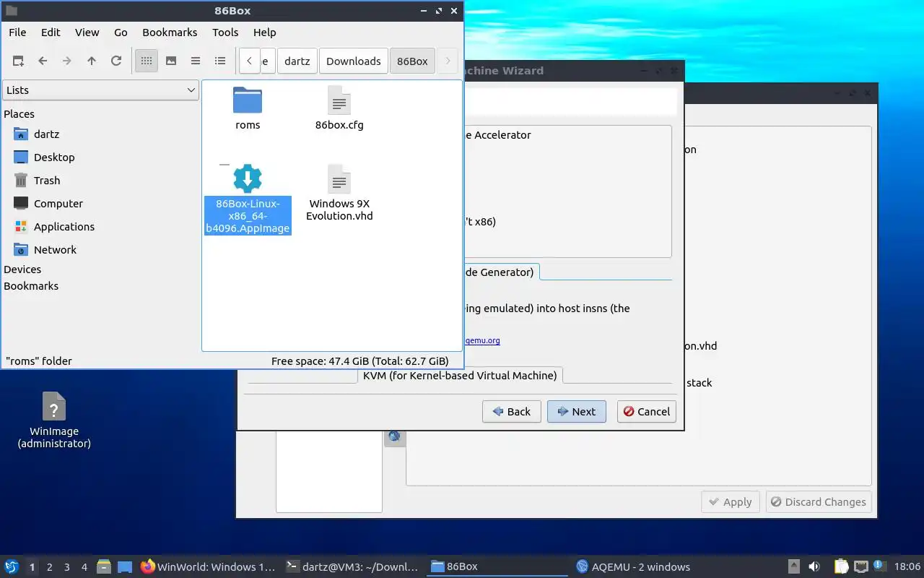
Task: Go up to parent folder
Action: click(x=92, y=61)
